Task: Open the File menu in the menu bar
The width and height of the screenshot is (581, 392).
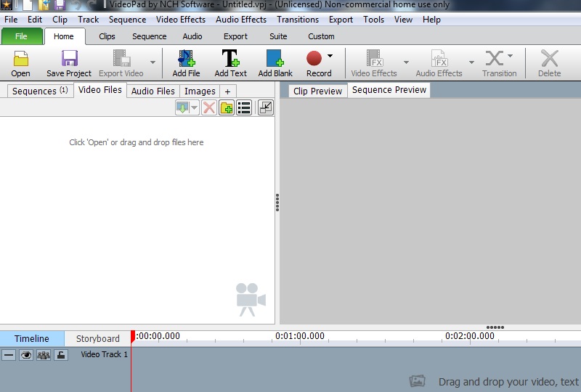Action: (x=11, y=20)
